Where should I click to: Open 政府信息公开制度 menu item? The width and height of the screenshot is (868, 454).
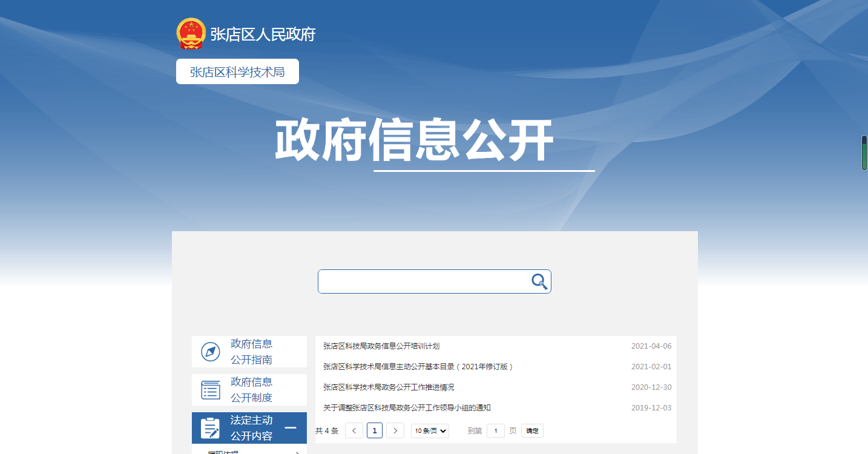251,390
